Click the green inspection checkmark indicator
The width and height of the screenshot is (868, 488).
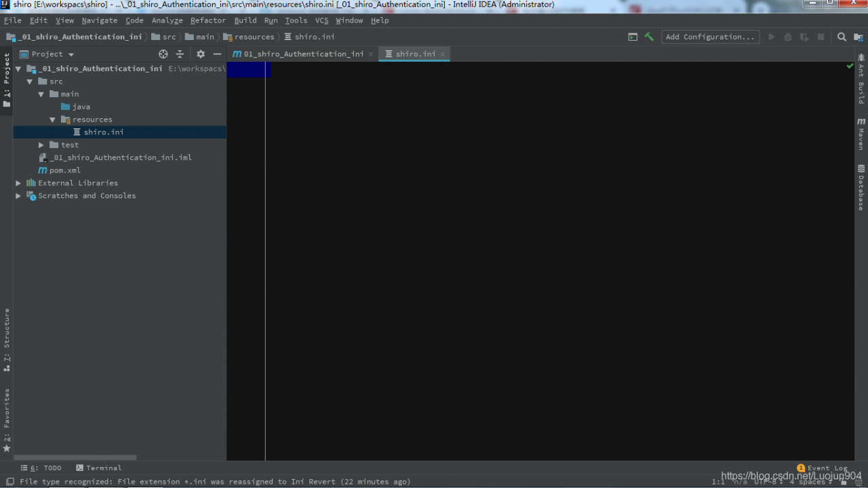point(850,66)
